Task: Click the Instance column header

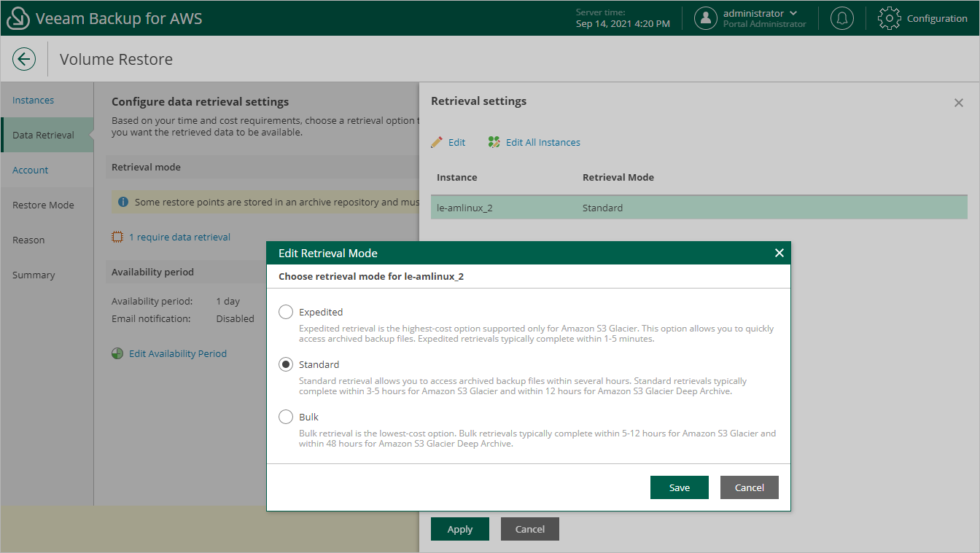Action: [457, 177]
